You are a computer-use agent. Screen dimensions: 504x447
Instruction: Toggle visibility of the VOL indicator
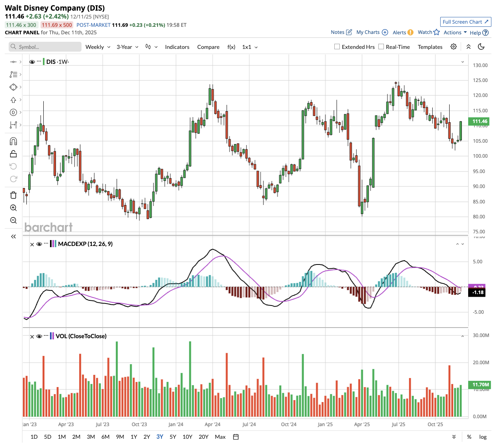(x=39, y=337)
